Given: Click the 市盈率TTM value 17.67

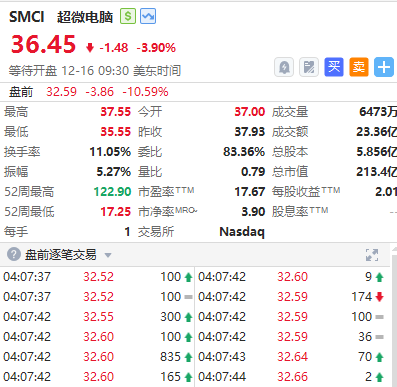Looking at the screenshot, I should tap(250, 192).
